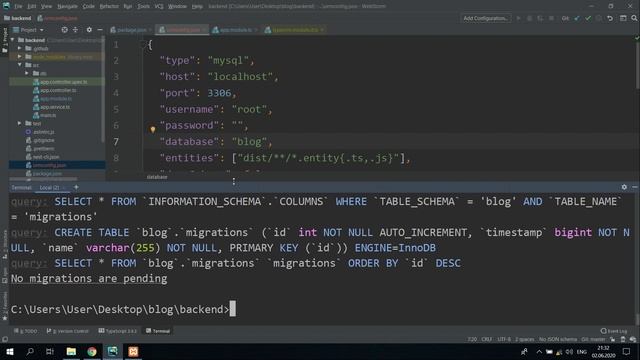This screenshot has height=360, width=640.
Task: Open the Add Configuration dropdown
Action: [486, 18]
